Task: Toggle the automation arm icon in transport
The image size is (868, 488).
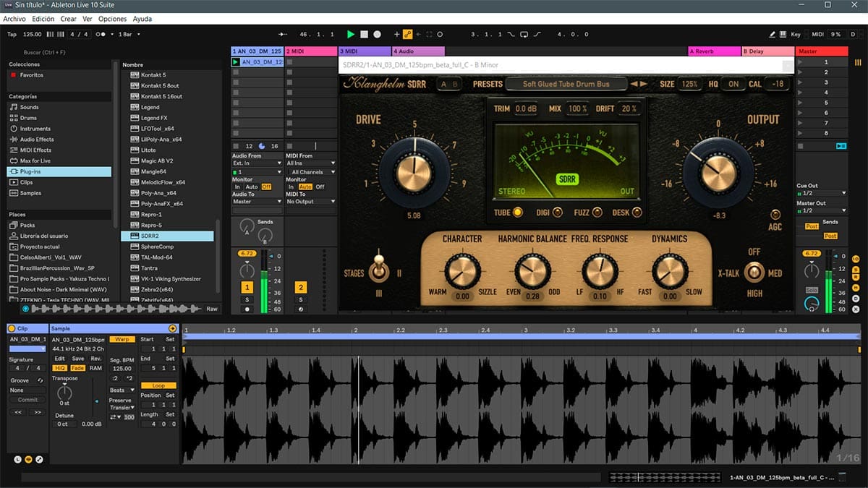Action: 407,34
